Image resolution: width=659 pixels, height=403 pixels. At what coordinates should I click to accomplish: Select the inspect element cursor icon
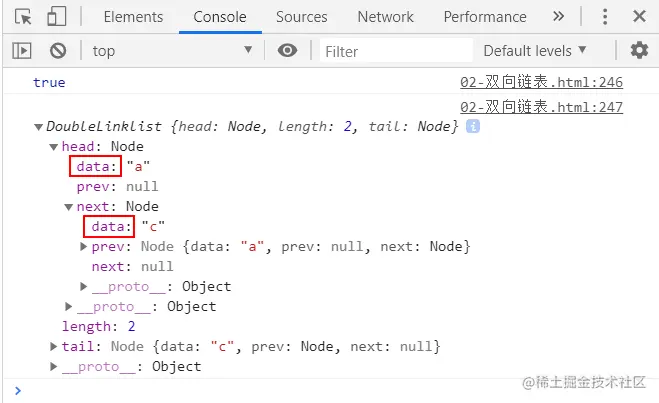pyautogui.click(x=23, y=17)
